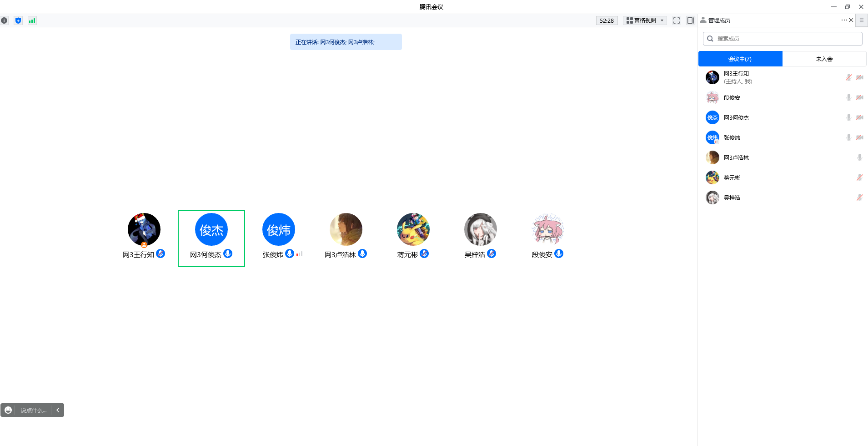Select the 俊杰 avatar in the grid
868x446 pixels.
click(211, 229)
